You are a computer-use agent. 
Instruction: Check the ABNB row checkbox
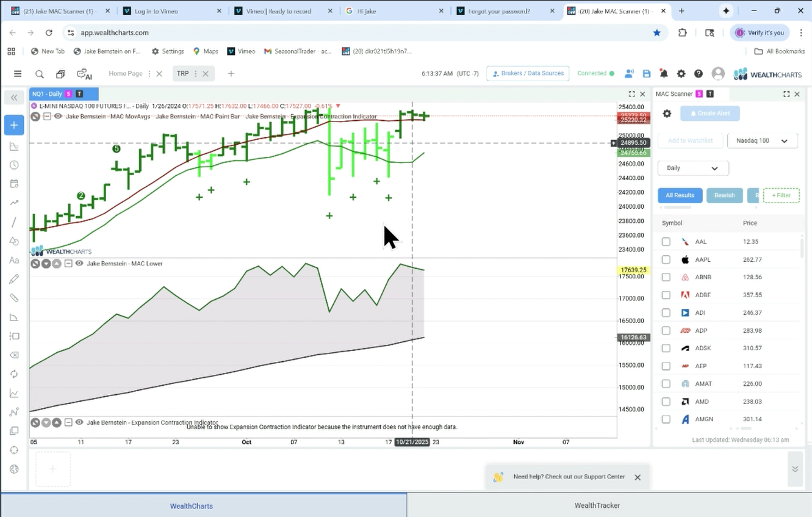pos(666,277)
